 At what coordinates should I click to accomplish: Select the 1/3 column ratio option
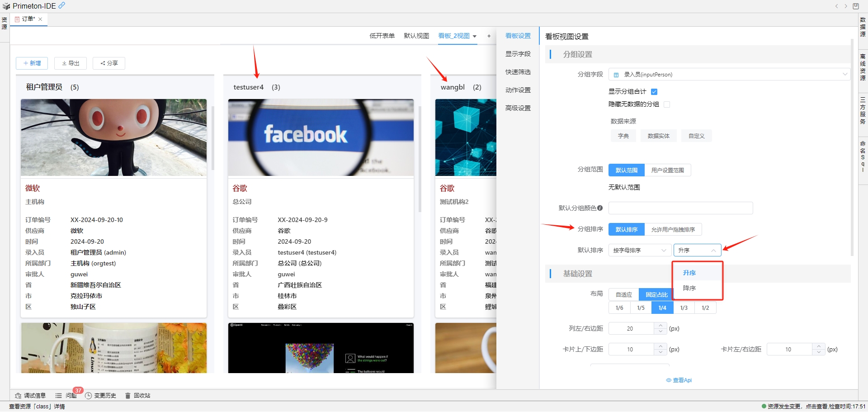[684, 308]
